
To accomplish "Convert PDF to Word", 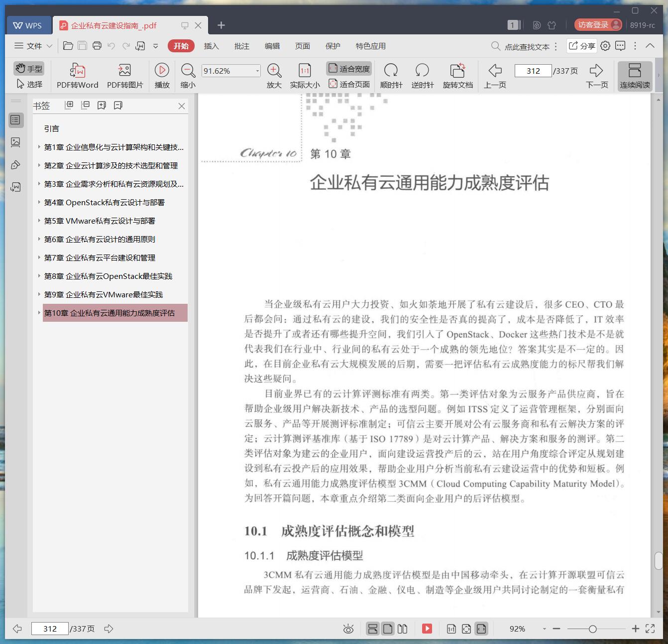I will pyautogui.click(x=77, y=76).
